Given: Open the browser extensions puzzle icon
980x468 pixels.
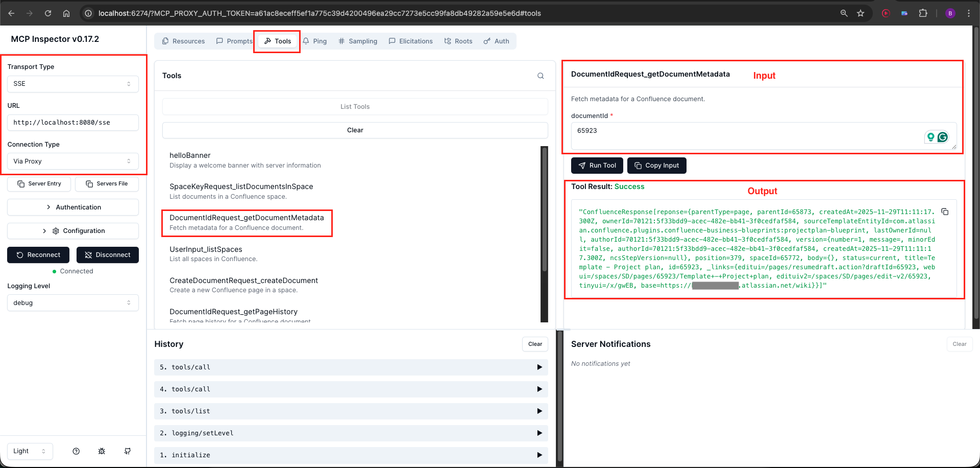Looking at the screenshot, I should click(x=924, y=13).
